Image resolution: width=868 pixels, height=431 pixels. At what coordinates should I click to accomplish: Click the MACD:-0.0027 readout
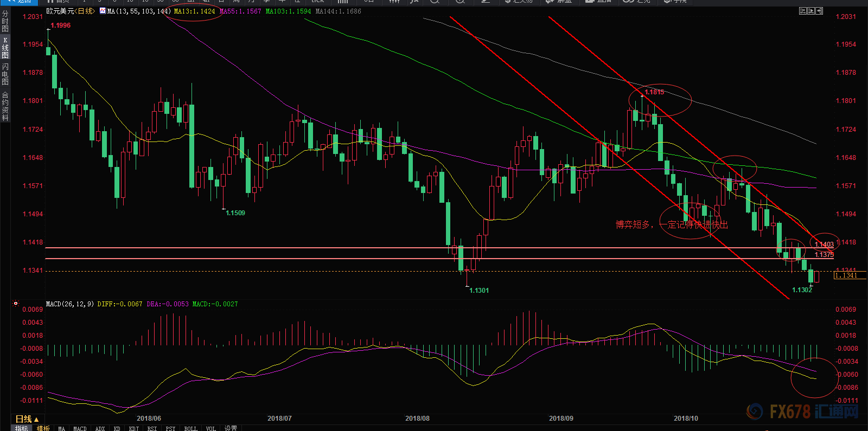tap(215, 304)
